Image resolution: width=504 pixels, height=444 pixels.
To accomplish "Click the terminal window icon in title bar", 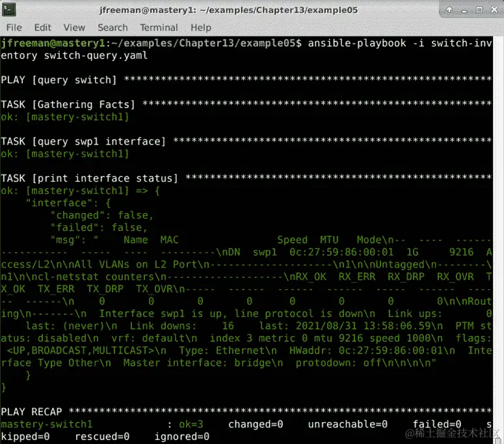I will [8, 10].
